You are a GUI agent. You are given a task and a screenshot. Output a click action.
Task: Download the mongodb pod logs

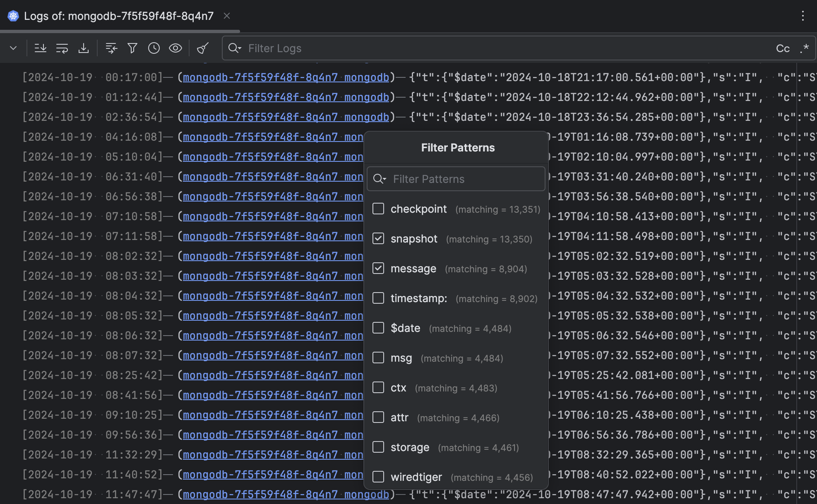[x=84, y=48]
